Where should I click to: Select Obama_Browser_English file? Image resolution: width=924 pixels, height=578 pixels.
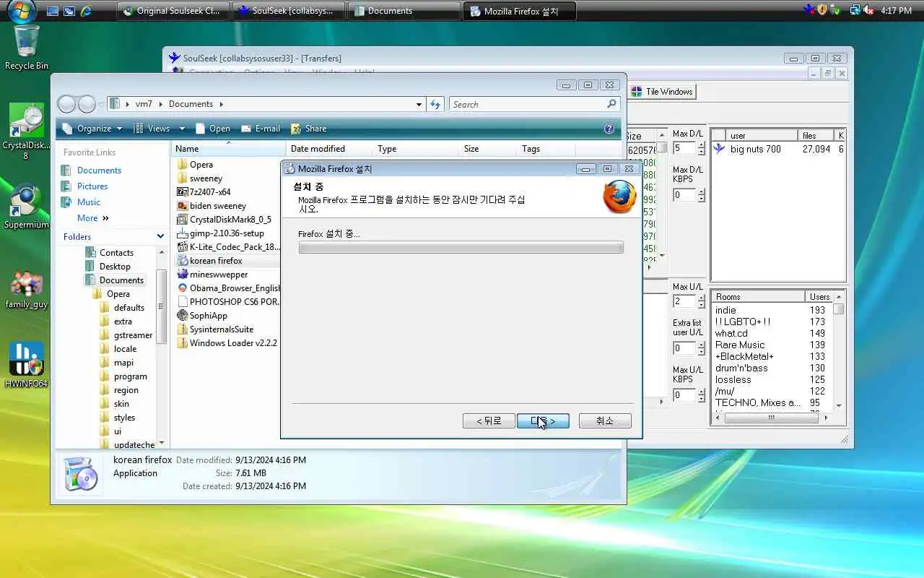tap(228, 288)
